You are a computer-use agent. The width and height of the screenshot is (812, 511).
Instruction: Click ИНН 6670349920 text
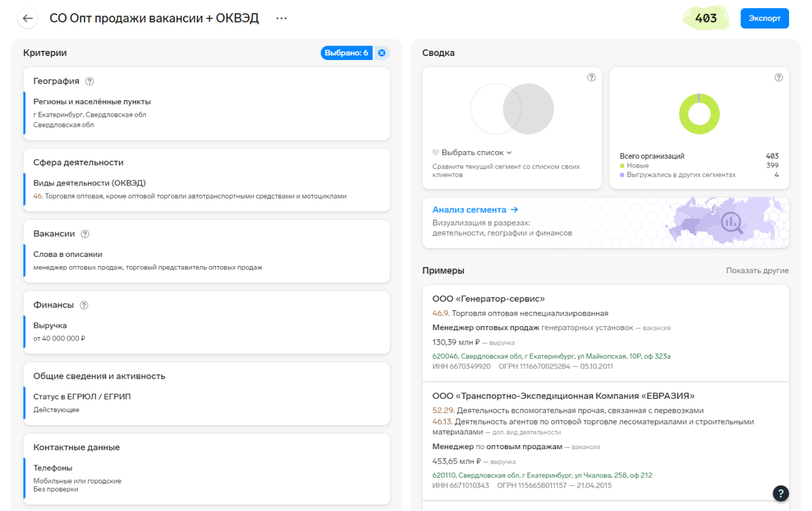[462, 367]
